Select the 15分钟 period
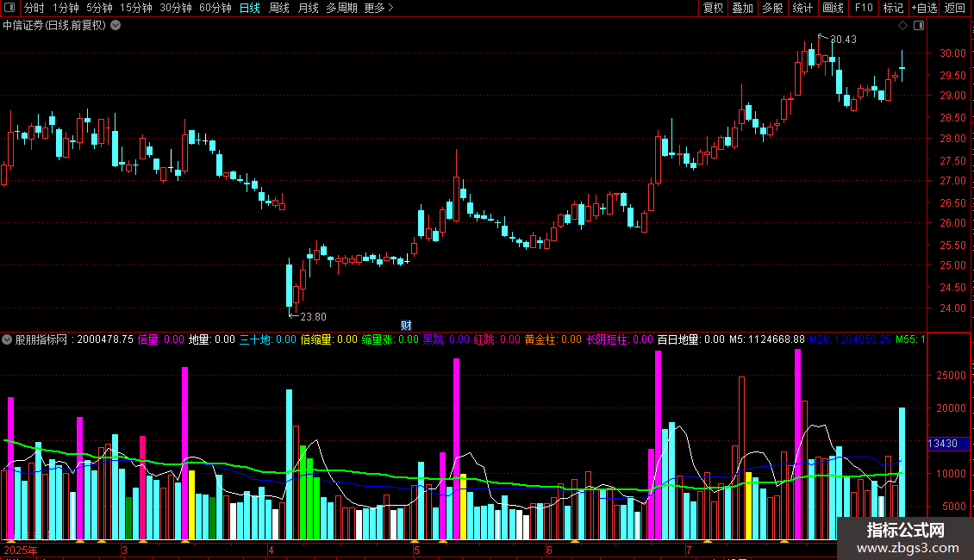 tap(135, 8)
